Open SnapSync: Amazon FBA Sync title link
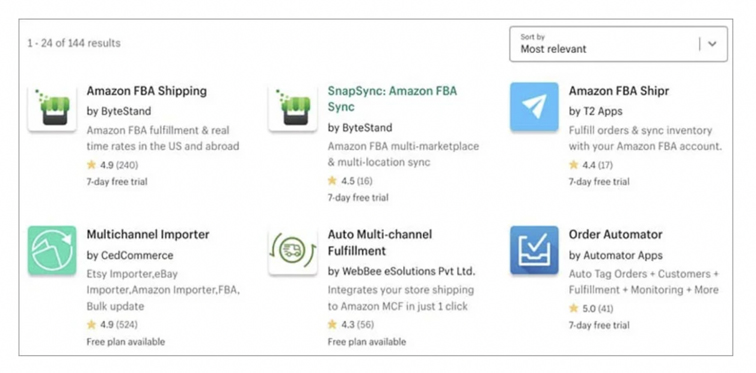 pyautogui.click(x=392, y=99)
